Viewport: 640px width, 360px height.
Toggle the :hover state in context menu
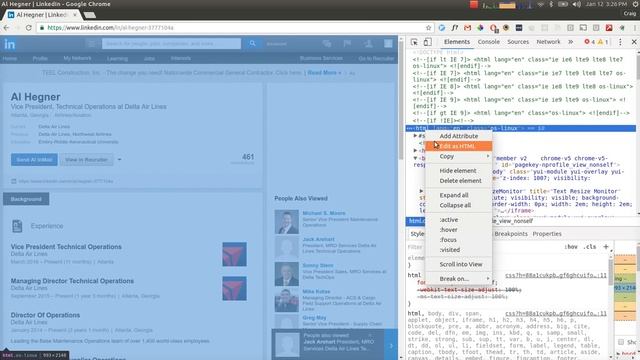click(458, 230)
